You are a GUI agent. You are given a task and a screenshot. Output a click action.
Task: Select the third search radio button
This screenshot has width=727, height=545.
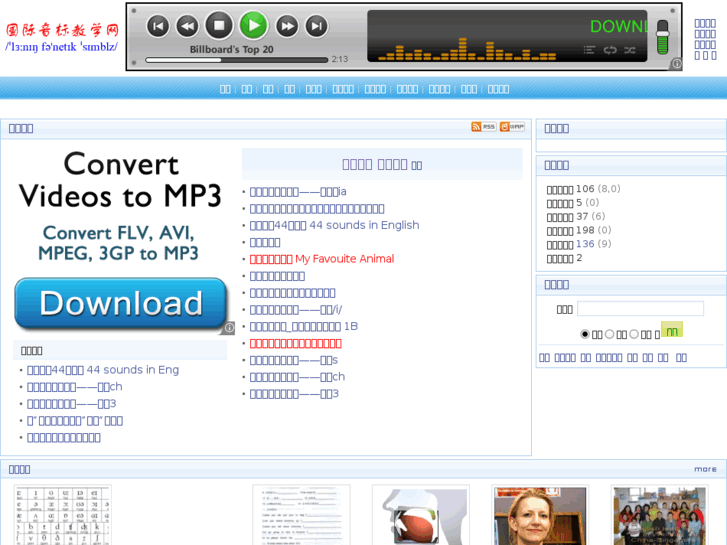[x=634, y=334]
